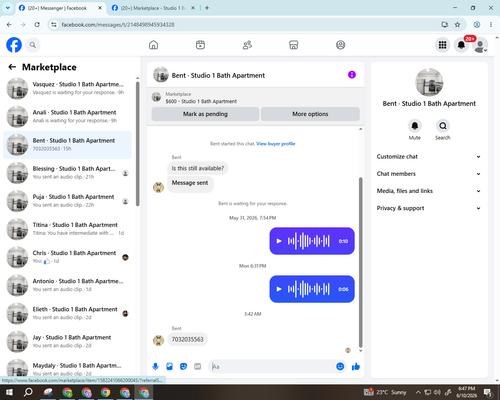Open $600 Studio 1 Bath Apartment listing
Screen dimensions: 500x400
(x=201, y=101)
